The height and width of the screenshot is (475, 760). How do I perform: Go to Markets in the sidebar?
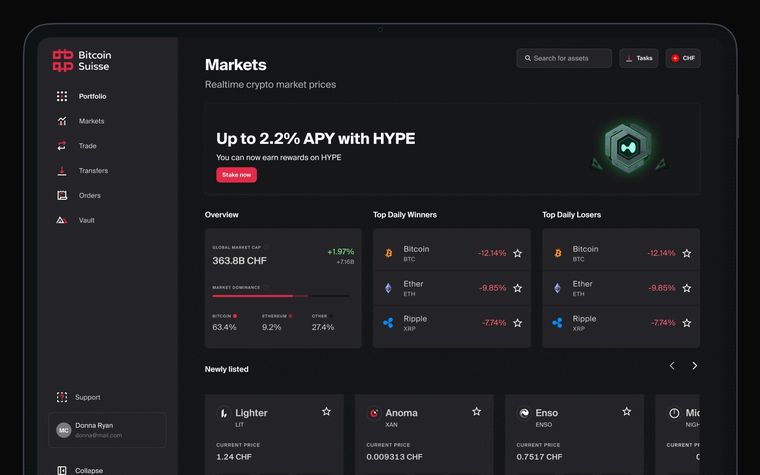point(92,121)
